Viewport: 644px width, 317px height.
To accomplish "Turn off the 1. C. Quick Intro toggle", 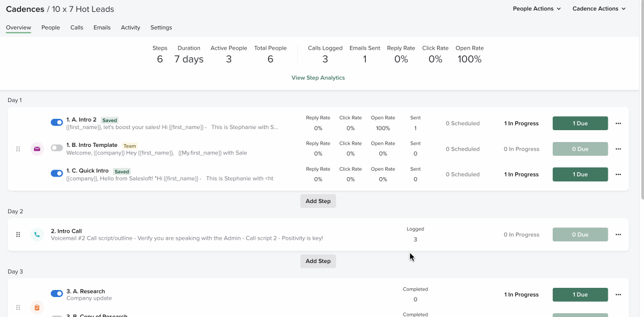I will 57,173.
